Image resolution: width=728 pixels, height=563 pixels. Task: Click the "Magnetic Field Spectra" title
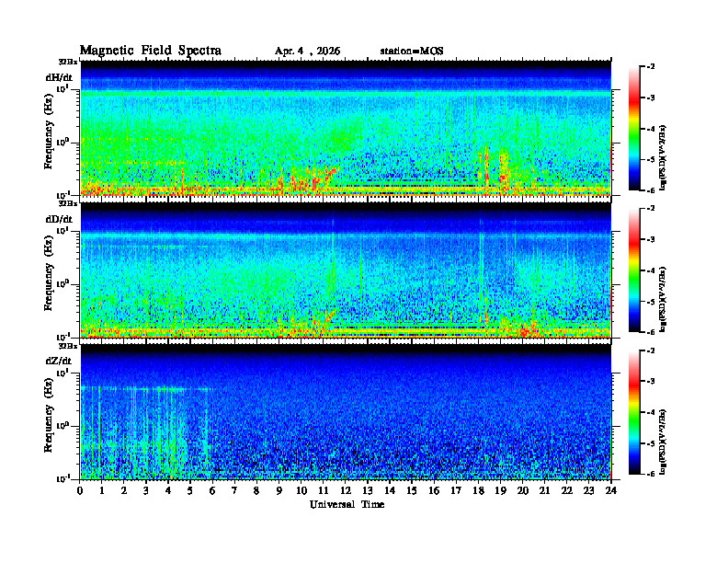pos(151,51)
